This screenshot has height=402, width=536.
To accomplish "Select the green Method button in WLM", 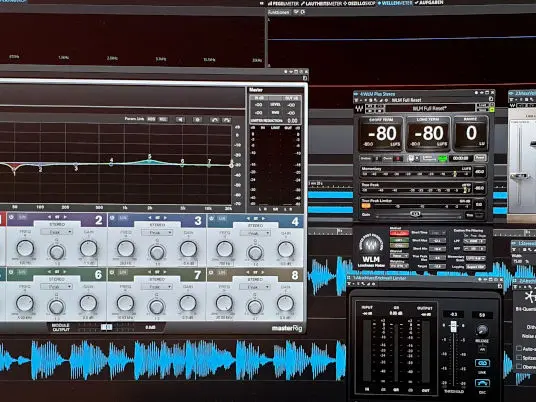I will coord(399,240).
